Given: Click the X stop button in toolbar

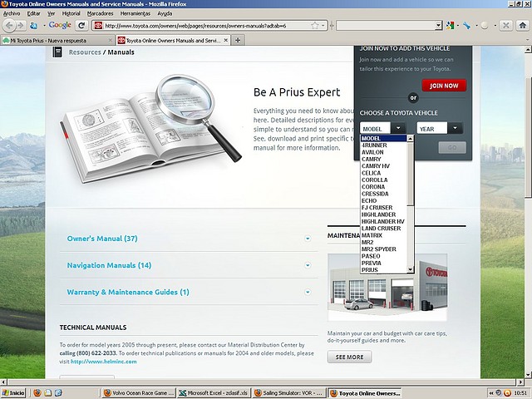Looking at the screenshot, I should point(505,26).
